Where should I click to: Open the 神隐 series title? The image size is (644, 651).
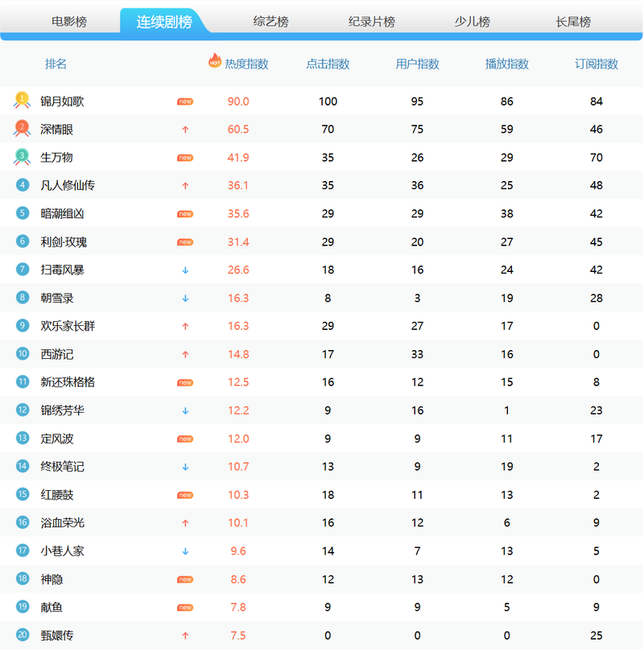52,579
